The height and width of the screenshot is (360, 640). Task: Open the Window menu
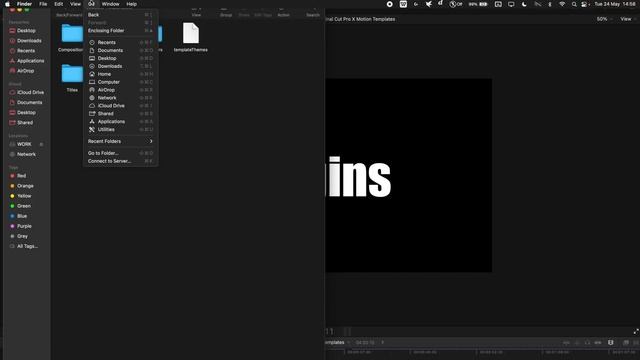(x=110, y=4)
